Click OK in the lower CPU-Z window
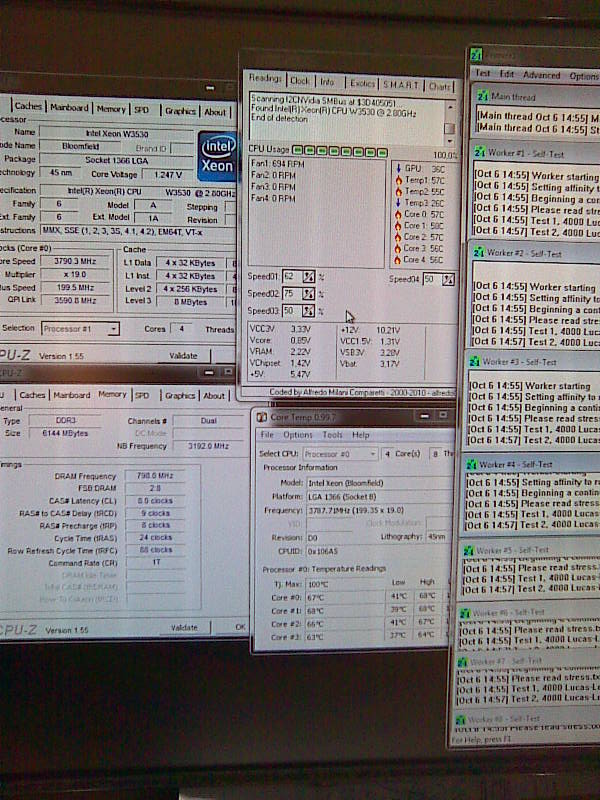This screenshot has height=800, width=600. (x=240, y=627)
